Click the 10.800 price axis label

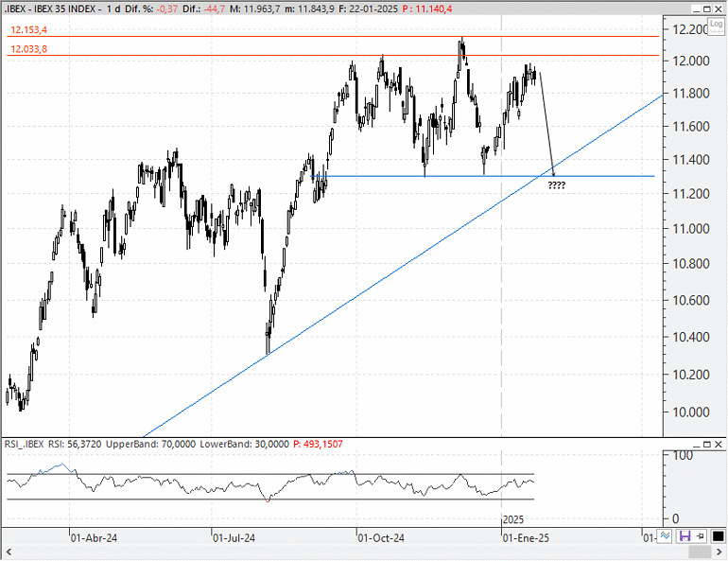pos(691,264)
